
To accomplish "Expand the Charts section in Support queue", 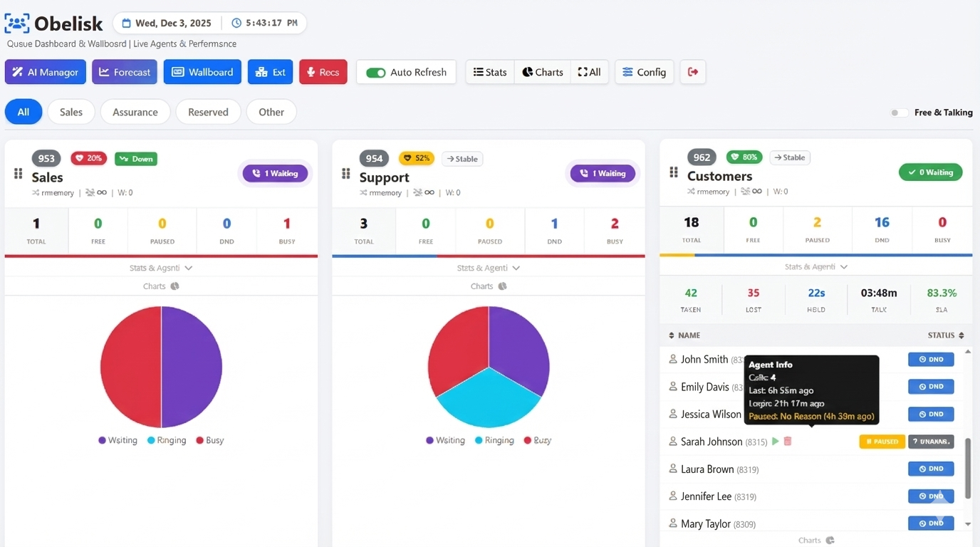I will pyautogui.click(x=488, y=286).
